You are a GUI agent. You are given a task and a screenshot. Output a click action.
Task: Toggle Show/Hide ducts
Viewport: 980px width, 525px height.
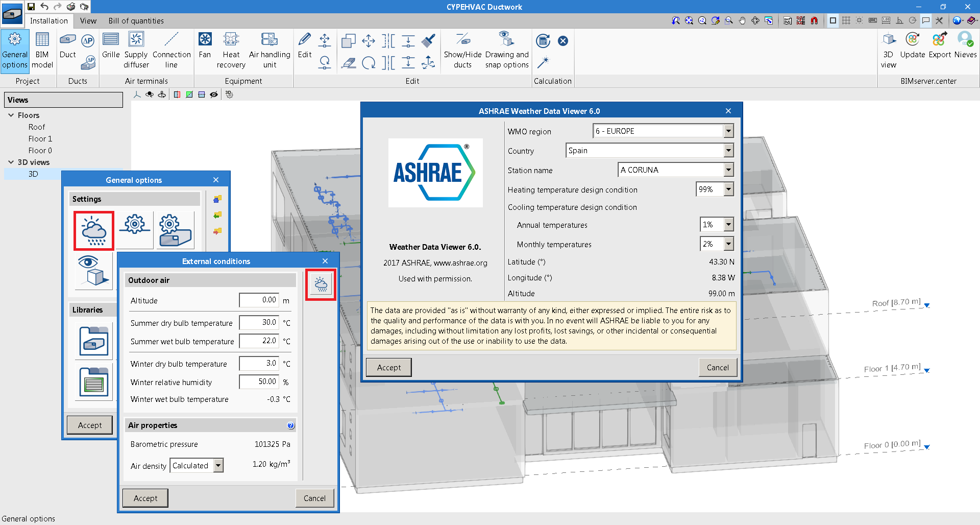click(462, 51)
